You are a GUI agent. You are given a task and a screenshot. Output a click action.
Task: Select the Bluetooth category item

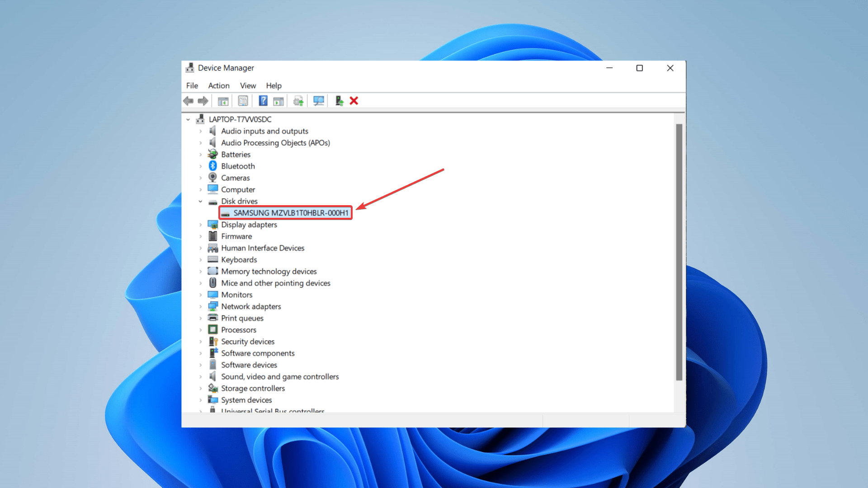click(237, 166)
